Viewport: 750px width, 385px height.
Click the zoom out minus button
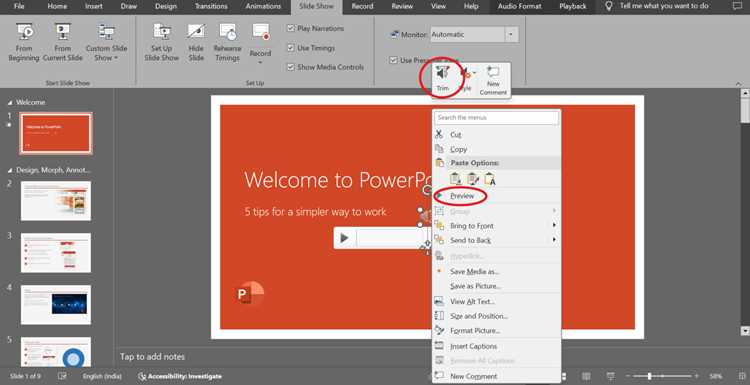click(629, 376)
